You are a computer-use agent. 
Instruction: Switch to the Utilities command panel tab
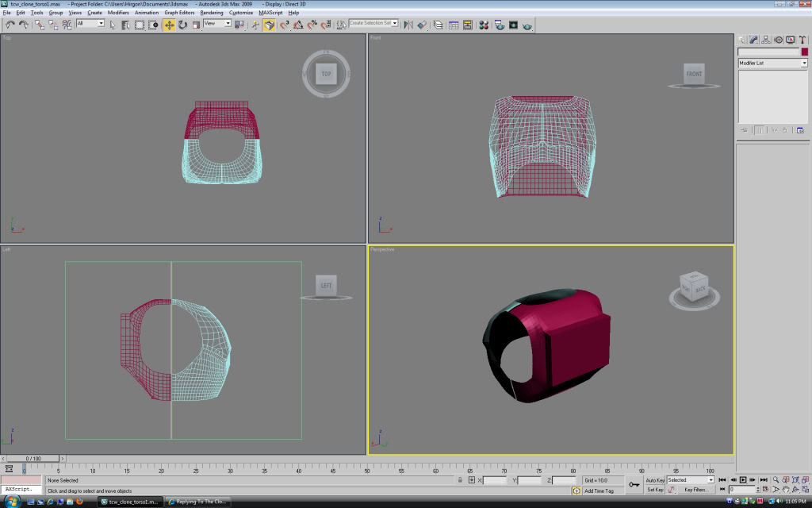tap(802, 40)
